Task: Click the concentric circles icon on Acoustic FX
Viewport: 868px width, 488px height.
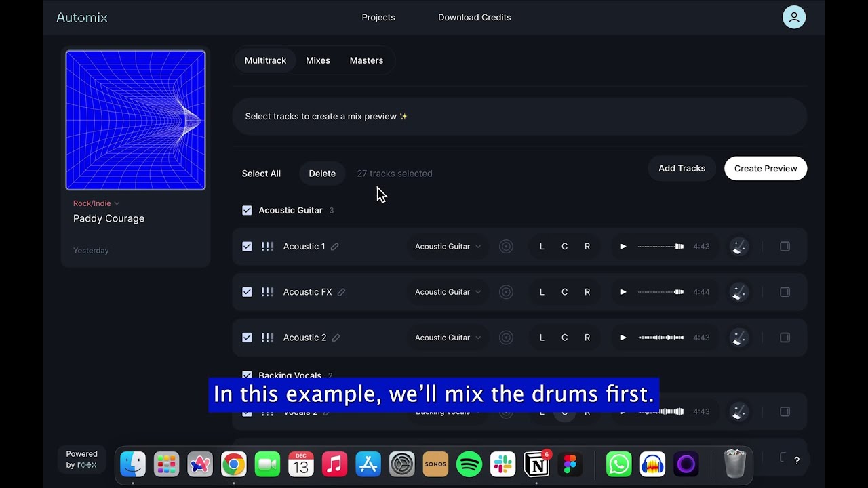Action: tap(506, 292)
